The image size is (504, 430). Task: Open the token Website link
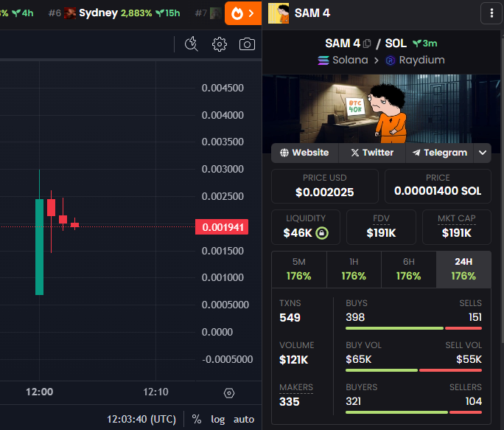(305, 153)
